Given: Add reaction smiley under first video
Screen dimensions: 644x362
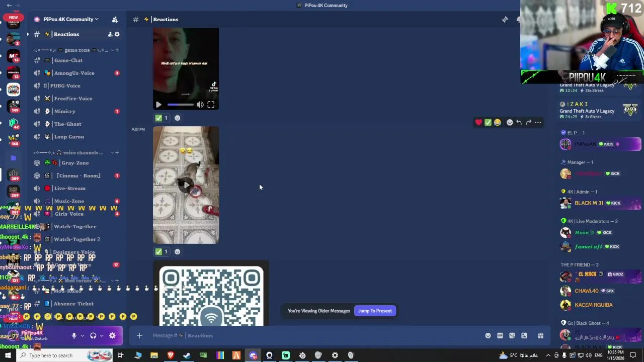Looking at the screenshot, I should 177,118.
